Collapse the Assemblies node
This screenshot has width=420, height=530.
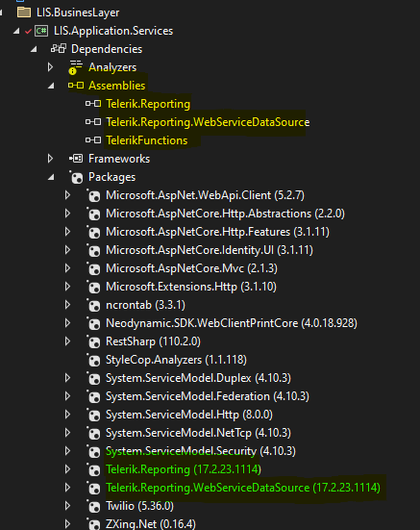pyautogui.click(x=51, y=86)
